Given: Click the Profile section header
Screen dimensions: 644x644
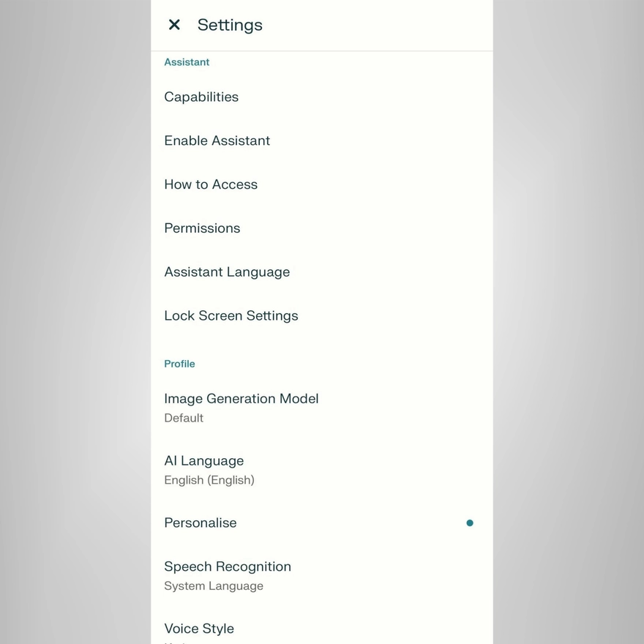Looking at the screenshot, I should [179, 364].
